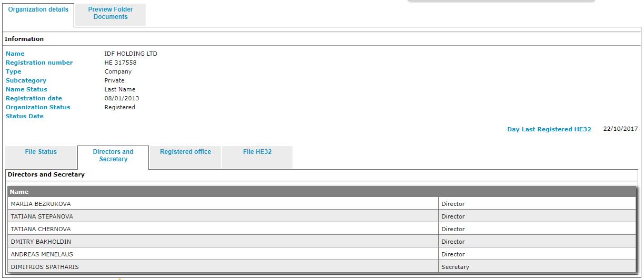
Task: Click the Type label
Action: (14, 71)
